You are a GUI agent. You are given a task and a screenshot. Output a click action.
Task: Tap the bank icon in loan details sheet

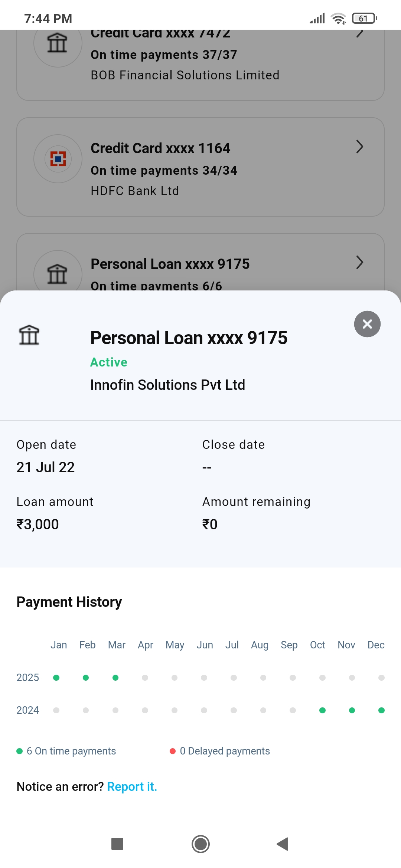coord(29,335)
